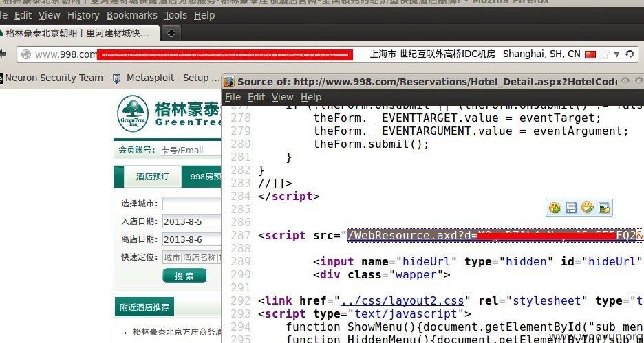The height and width of the screenshot is (343, 644).
Task: Reload the page with the reload arrow
Action: click(x=630, y=54)
